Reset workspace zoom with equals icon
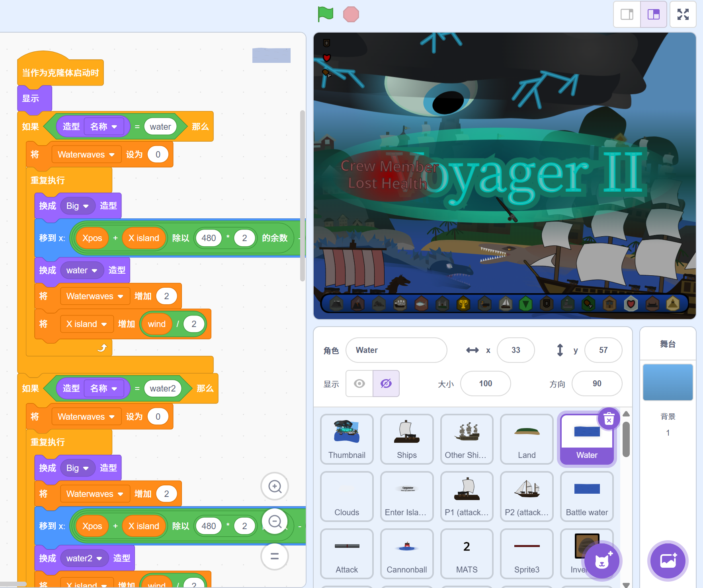 point(275,556)
